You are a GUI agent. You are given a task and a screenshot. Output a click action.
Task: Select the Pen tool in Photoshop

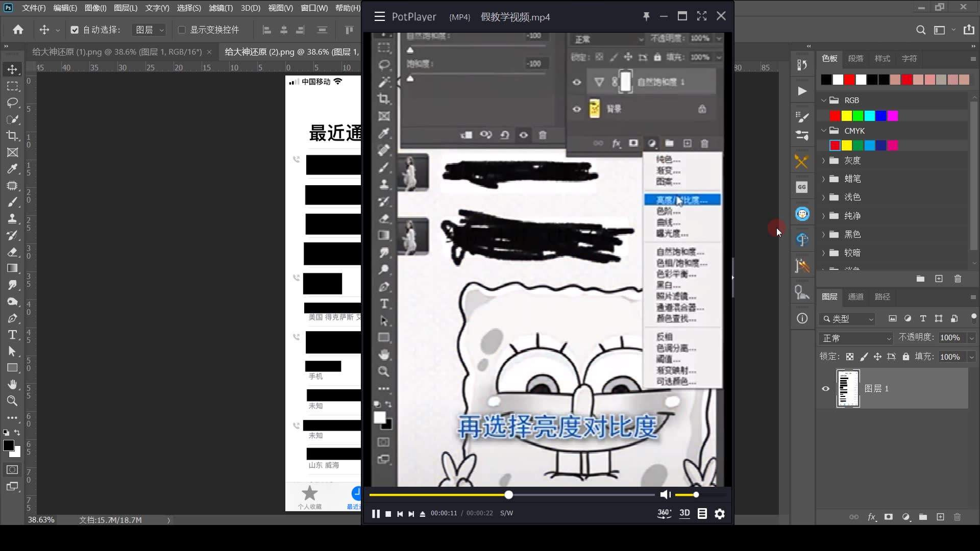click(x=12, y=318)
